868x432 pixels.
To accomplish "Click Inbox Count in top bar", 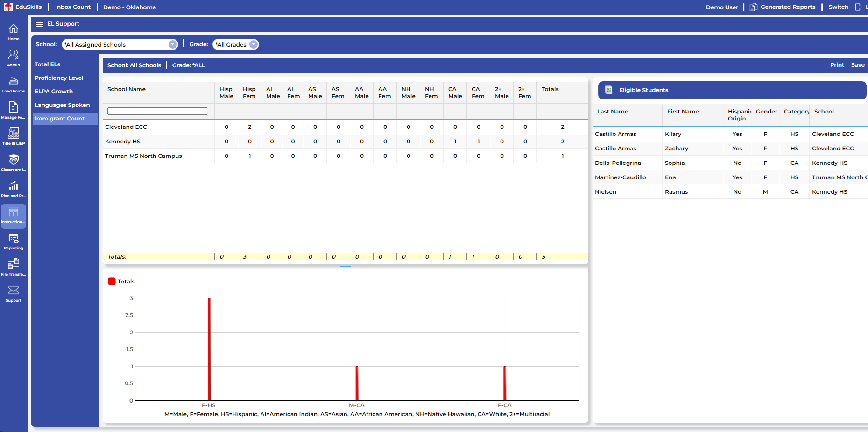I will [x=73, y=7].
